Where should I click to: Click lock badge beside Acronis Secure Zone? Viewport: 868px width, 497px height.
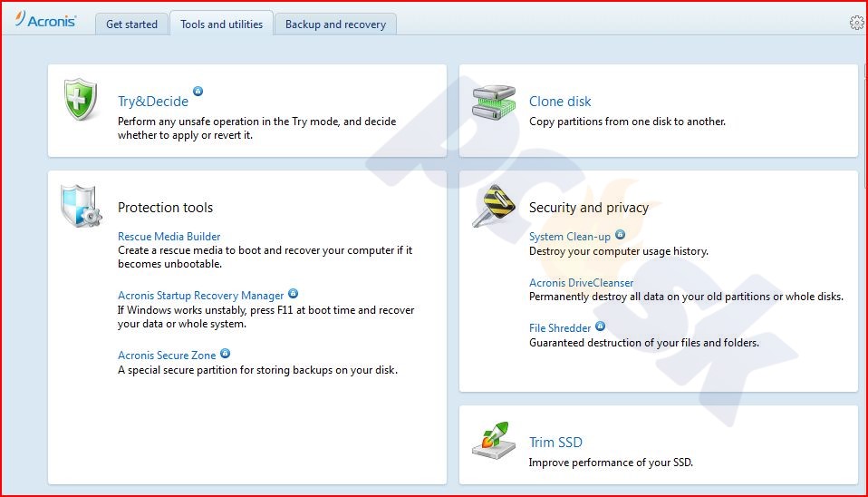click(x=225, y=353)
